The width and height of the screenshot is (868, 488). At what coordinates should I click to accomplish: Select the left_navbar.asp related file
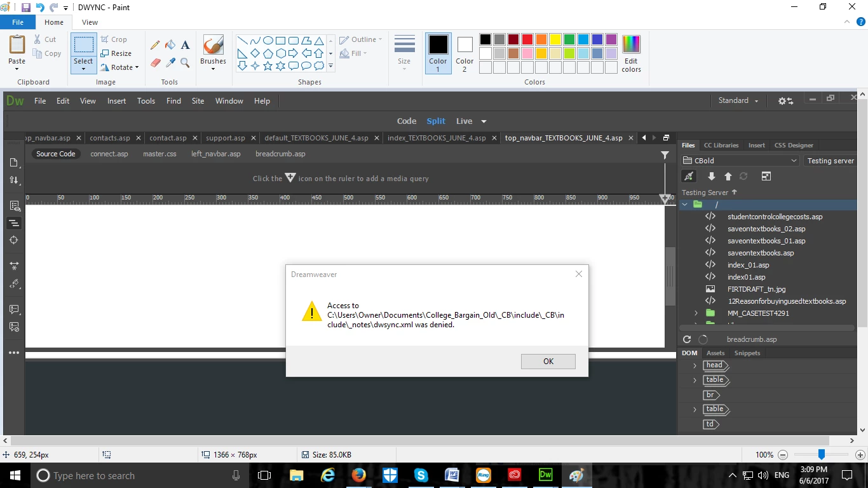point(216,154)
